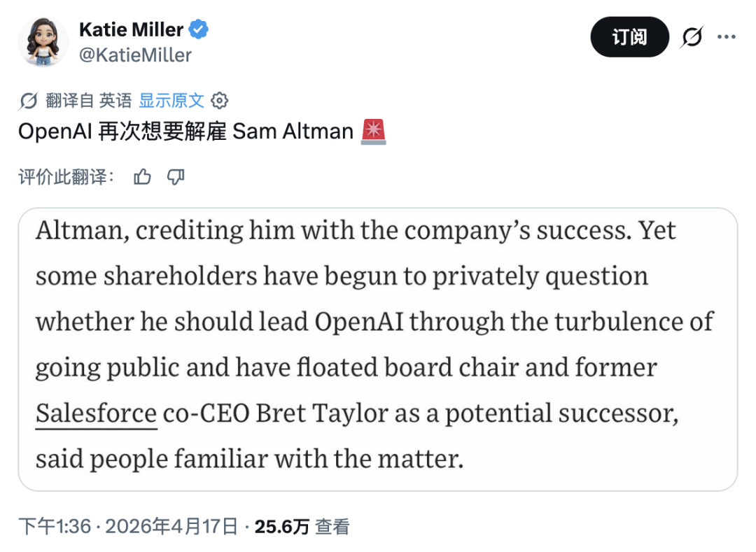Click the tweet text about Sam Altman
Image resolution: width=756 pixels, height=552 pixels.
point(185,132)
